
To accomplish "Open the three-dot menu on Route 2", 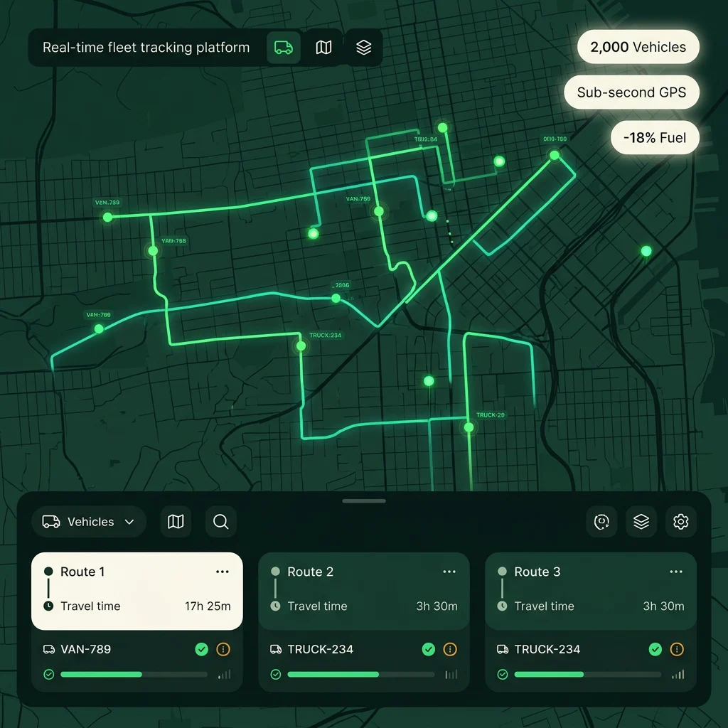I will pos(449,571).
